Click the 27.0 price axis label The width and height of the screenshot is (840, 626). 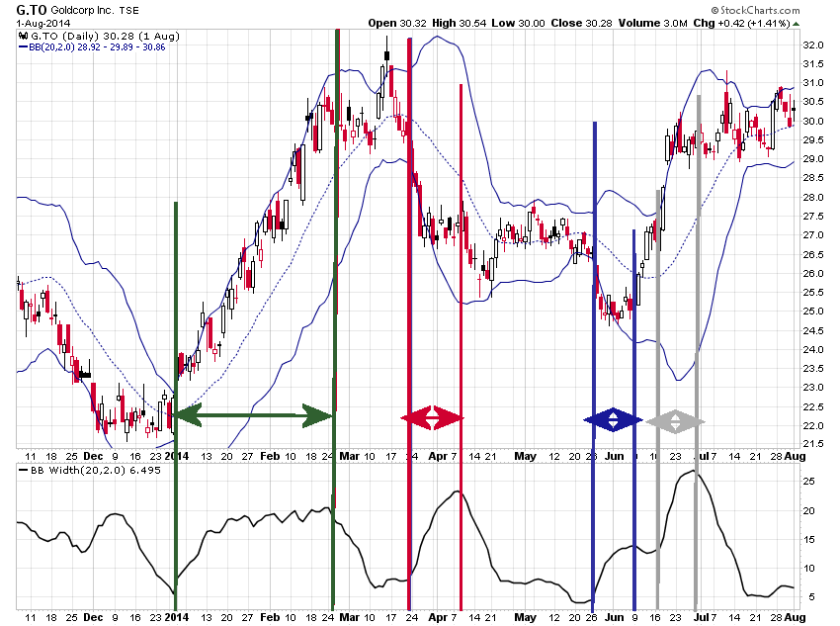pyautogui.click(x=813, y=235)
